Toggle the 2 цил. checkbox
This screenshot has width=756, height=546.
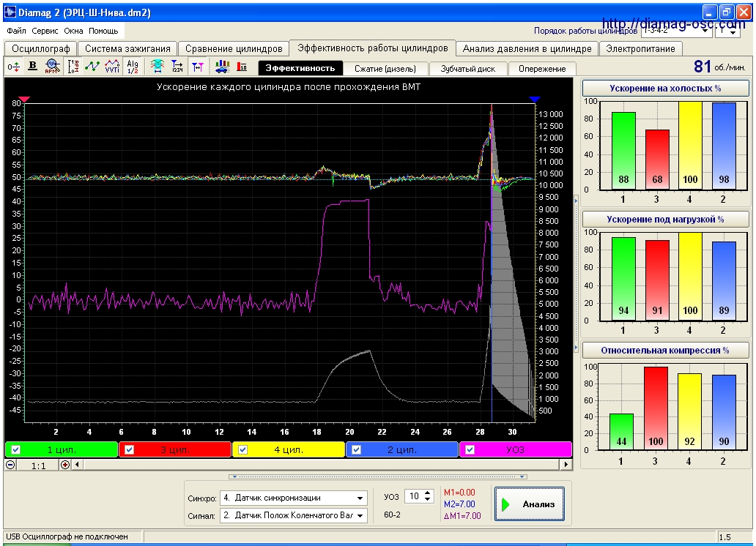pos(356,449)
